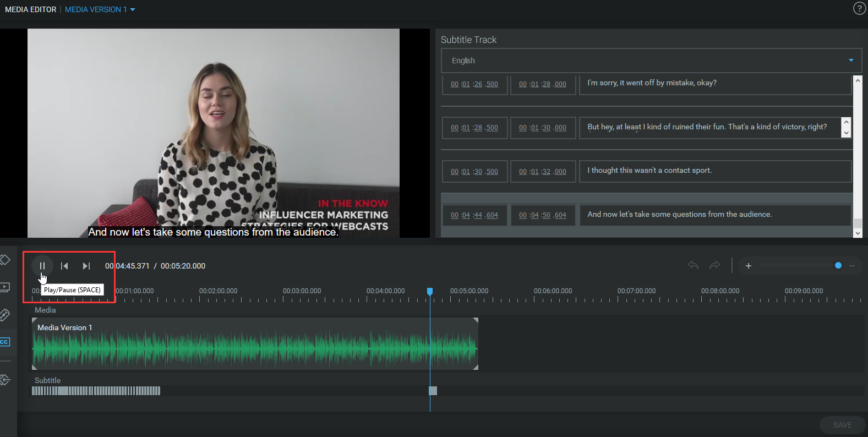Image resolution: width=868 pixels, height=437 pixels.
Task: Edit end time 00:04:50.604
Action: (543, 215)
